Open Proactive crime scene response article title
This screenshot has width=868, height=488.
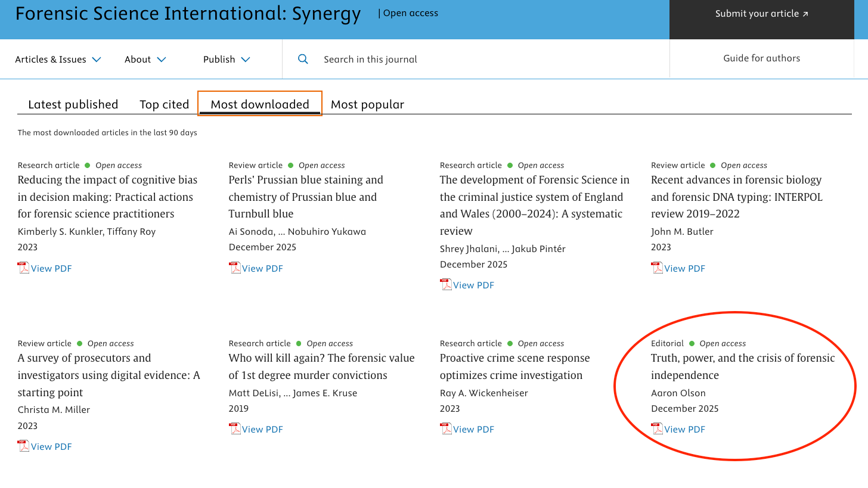515,366
